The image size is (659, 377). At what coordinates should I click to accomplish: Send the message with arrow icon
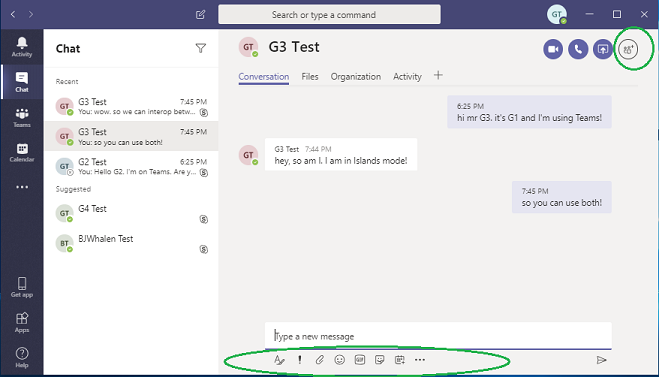pos(601,360)
